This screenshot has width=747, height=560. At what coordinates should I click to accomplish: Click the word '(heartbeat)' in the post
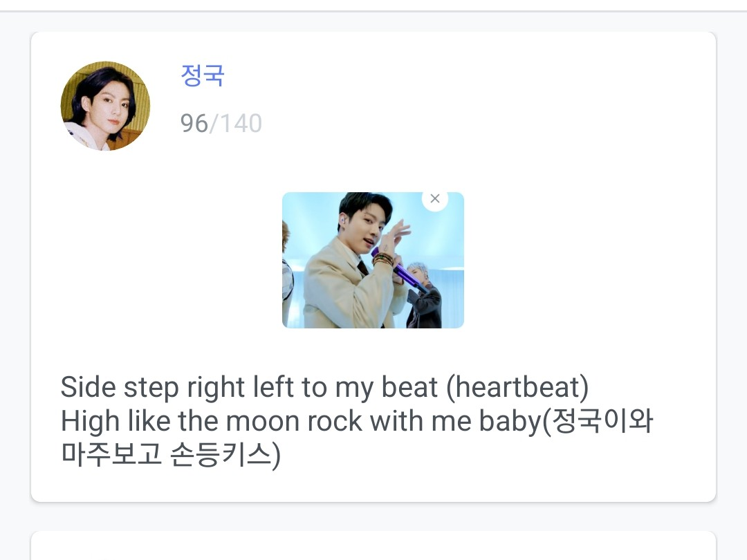(x=517, y=388)
